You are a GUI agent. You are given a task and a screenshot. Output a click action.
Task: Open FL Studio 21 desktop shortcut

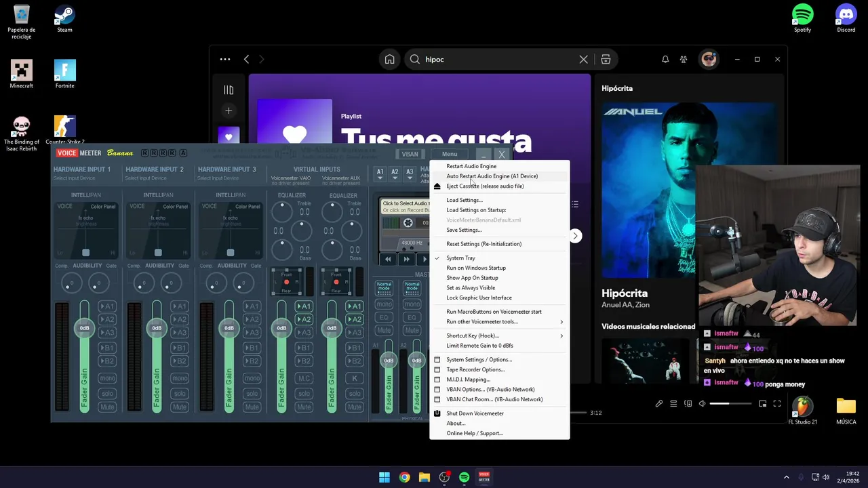[x=802, y=411]
